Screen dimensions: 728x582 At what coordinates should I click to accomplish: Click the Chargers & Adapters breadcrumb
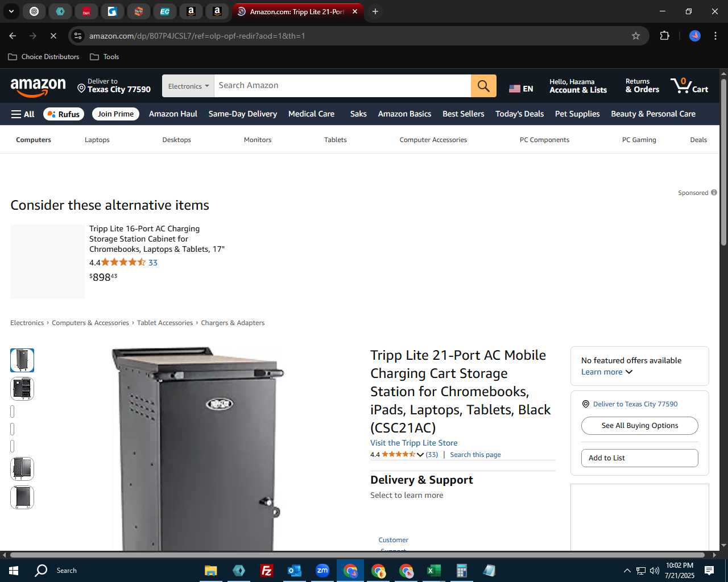point(233,323)
